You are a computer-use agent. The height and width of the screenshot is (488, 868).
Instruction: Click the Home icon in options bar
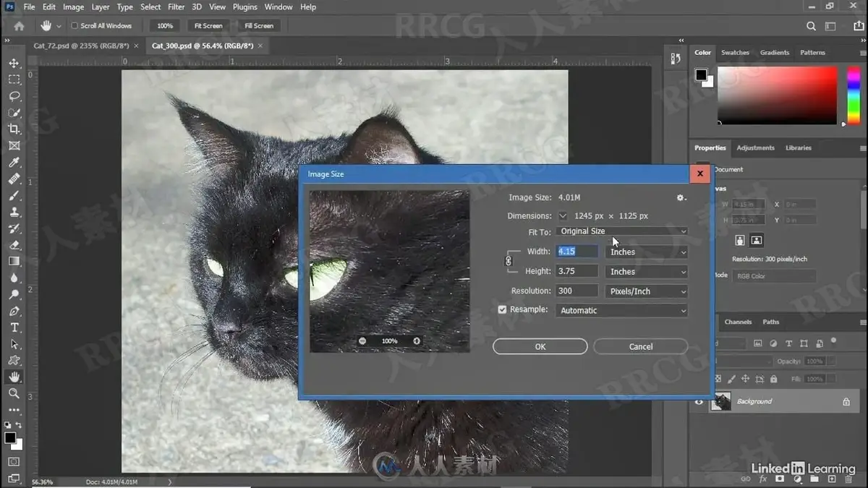[x=20, y=25]
